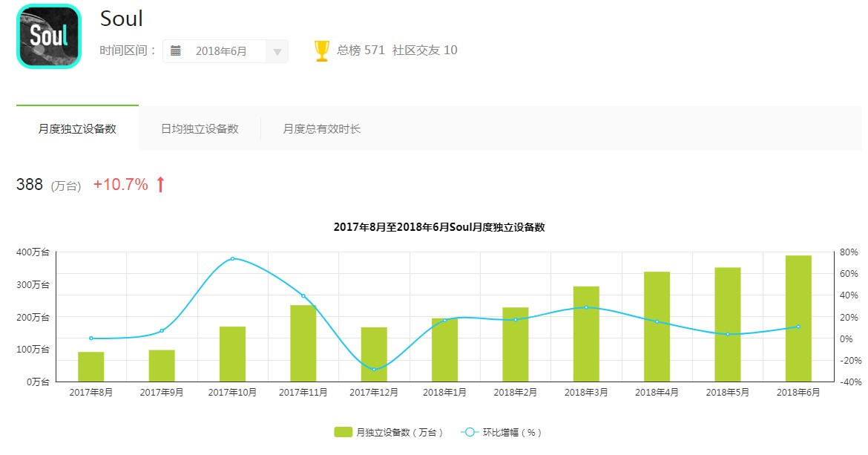Select the 2017年12月 lowest growth point
The image size is (868, 455).
coord(374,370)
